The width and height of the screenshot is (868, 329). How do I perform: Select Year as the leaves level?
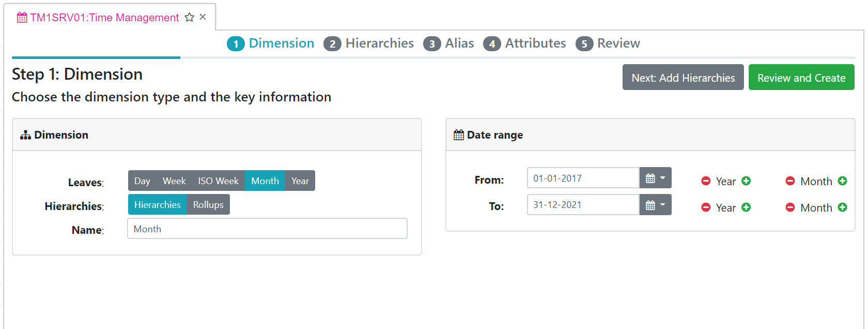tap(300, 181)
